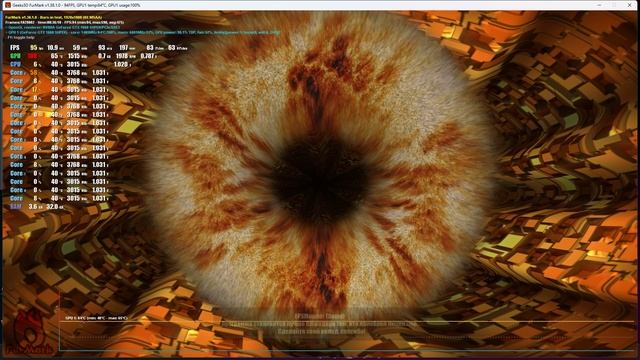
Task: Click the Geeks3D FurMark window title text
Action: tap(76, 5)
